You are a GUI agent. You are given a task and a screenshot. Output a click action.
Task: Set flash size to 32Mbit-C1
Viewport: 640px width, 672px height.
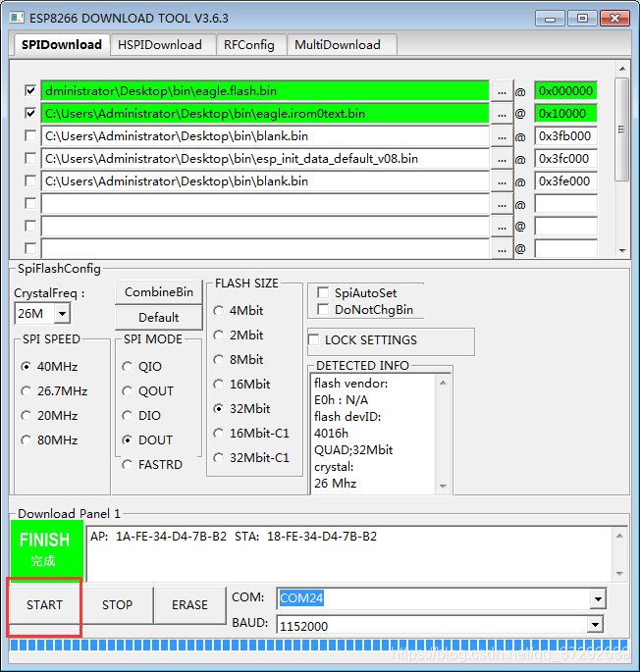[x=219, y=458]
